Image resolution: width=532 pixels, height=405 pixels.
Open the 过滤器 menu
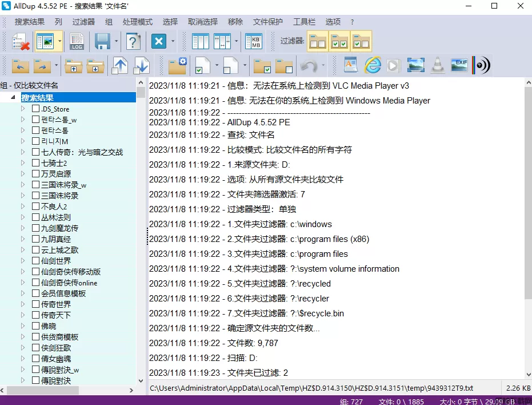click(x=83, y=22)
